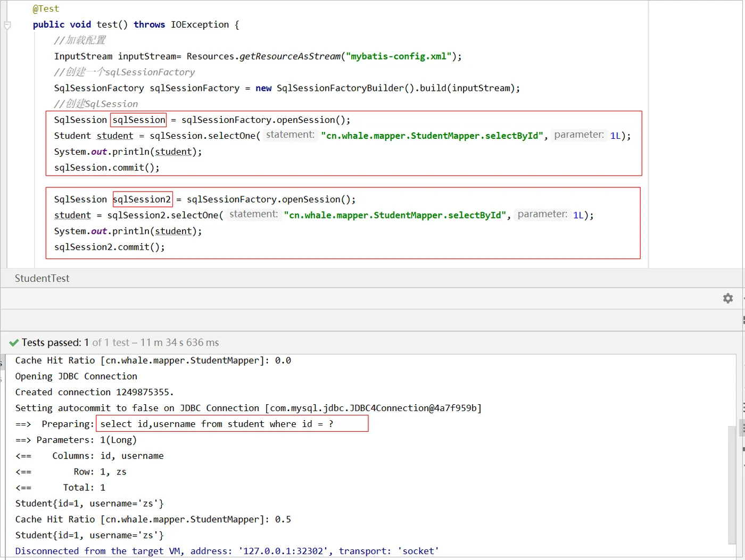Click the 'Created connection 1249875355.' line

(94, 392)
